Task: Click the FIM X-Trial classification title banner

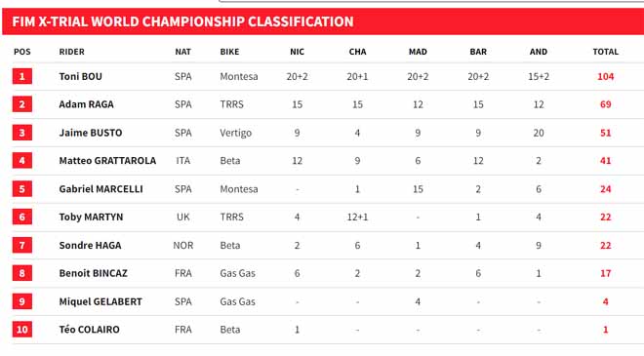Action: [323, 21]
